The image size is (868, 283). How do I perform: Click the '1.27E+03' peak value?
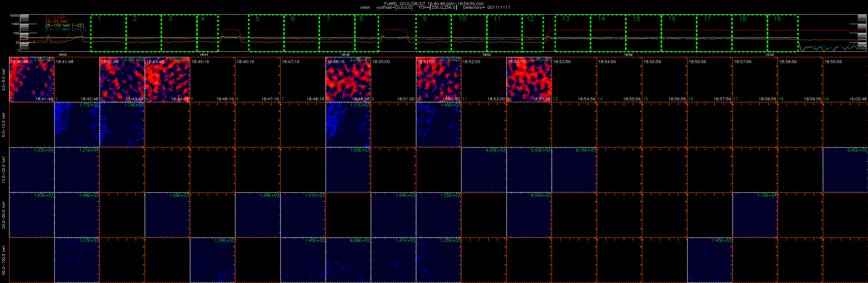click(89, 240)
